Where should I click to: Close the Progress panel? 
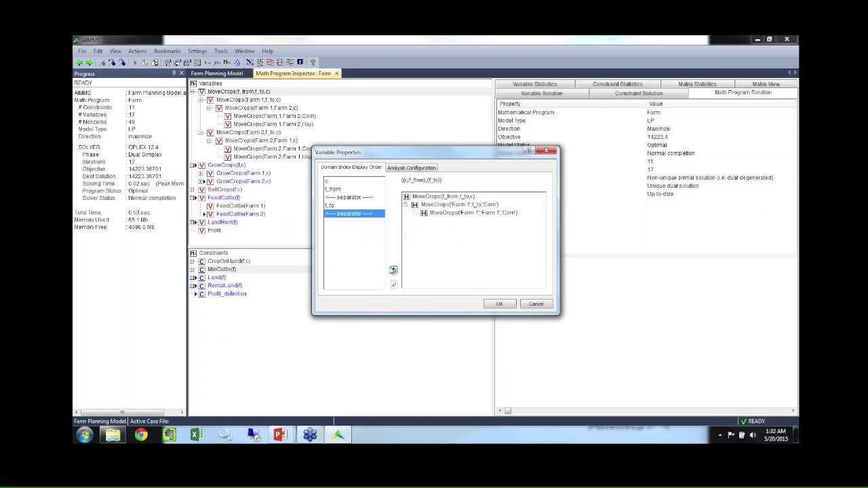click(181, 73)
